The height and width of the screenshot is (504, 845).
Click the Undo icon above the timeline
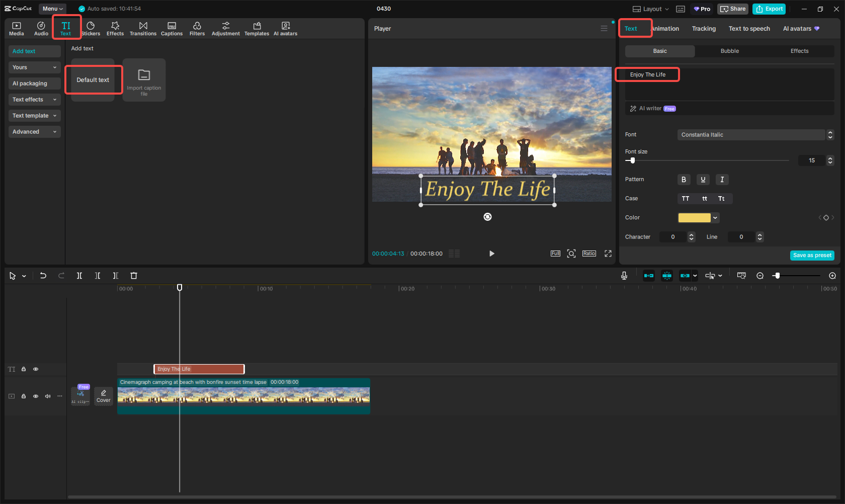click(43, 276)
